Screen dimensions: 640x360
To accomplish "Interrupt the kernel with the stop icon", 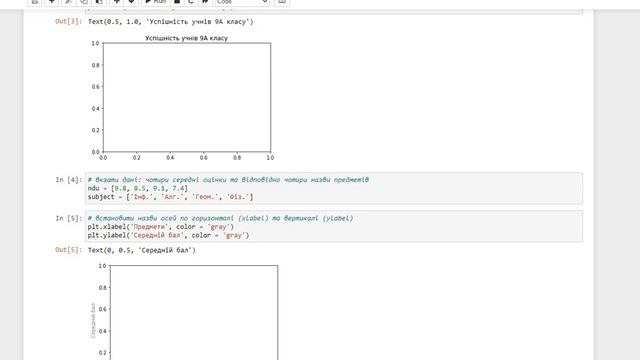I will pos(177,2).
